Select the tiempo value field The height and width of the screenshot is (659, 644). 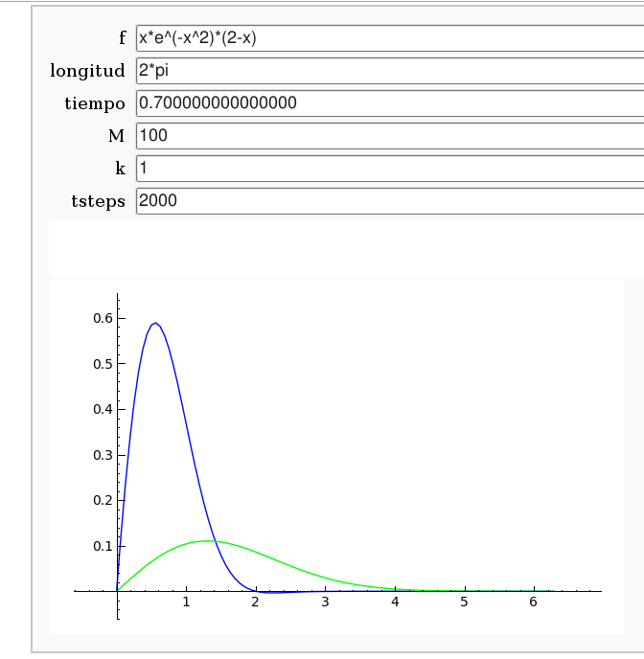click(388, 102)
